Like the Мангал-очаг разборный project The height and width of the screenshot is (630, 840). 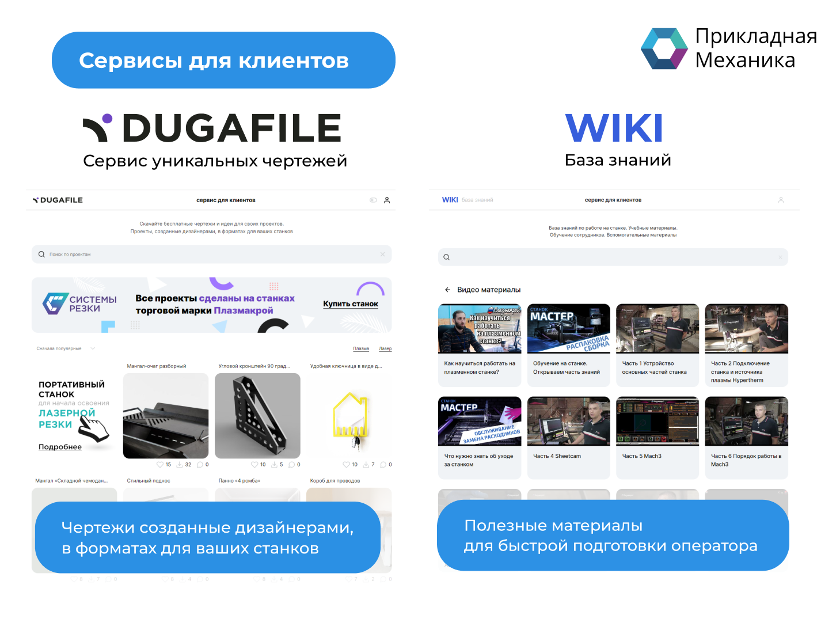160,465
